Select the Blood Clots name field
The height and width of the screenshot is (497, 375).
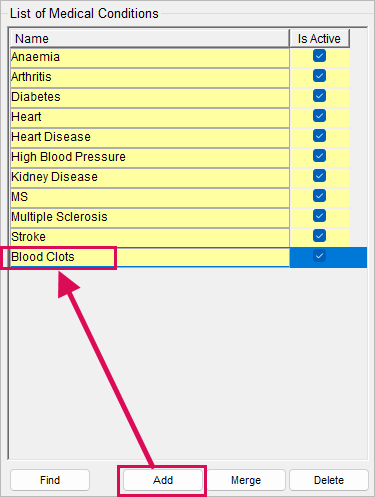[x=150, y=257]
